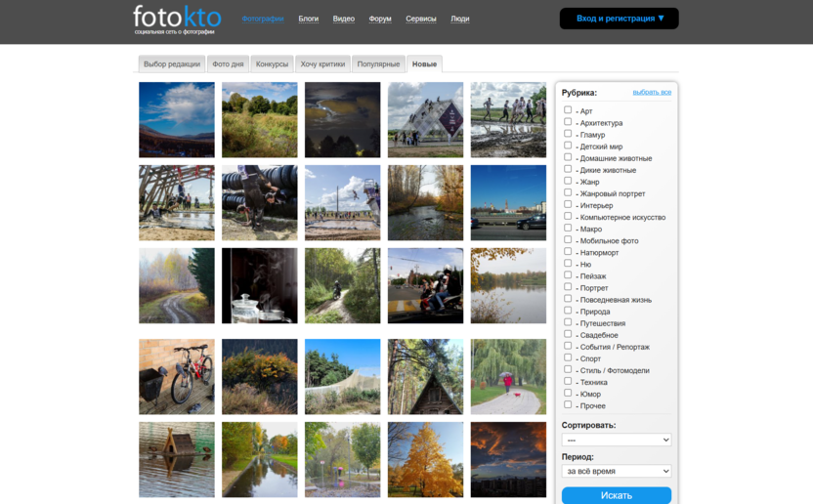This screenshot has width=813, height=504.
Task: Tick the Жанровый портрет checkbox
Action: pyautogui.click(x=568, y=192)
